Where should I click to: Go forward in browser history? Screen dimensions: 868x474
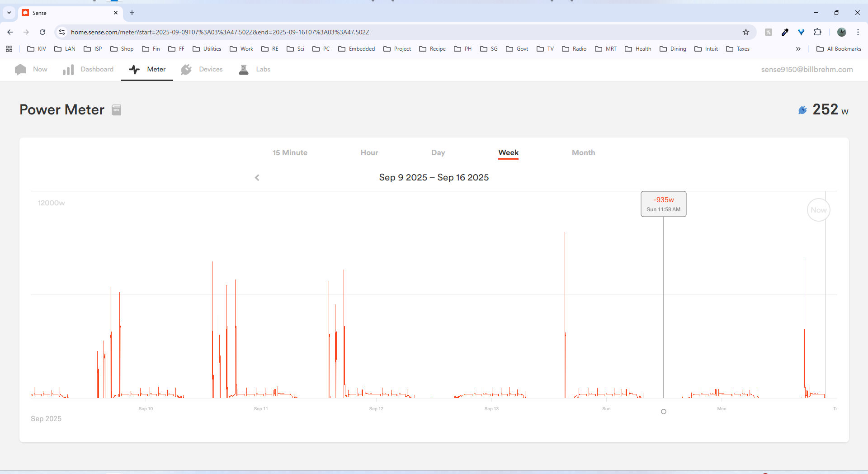tap(26, 32)
